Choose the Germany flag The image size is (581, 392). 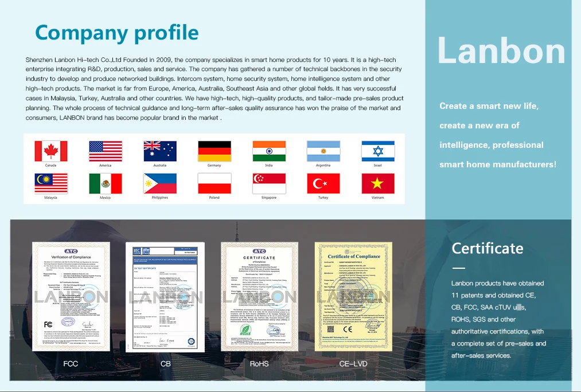click(215, 151)
